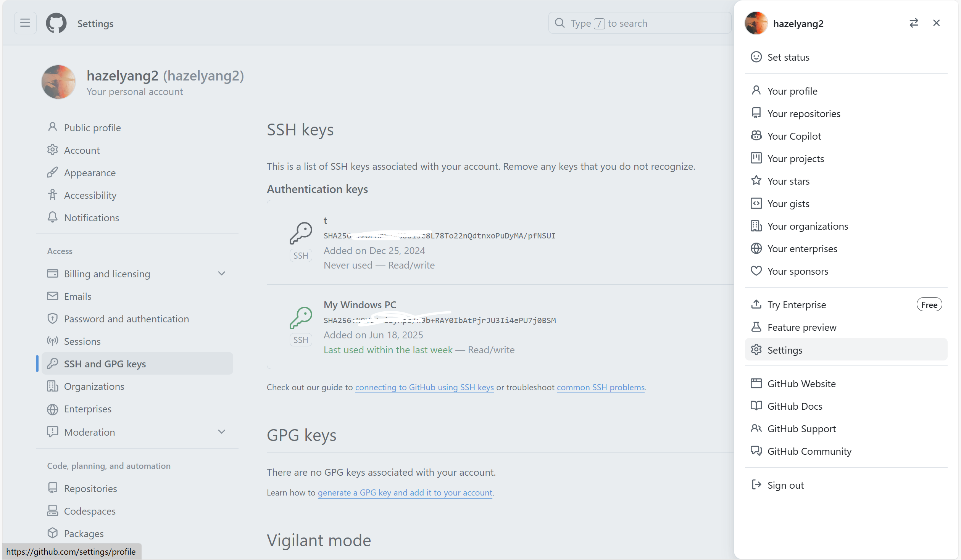Click the key icon for key t
The height and width of the screenshot is (560, 961).
click(x=301, y=233)
